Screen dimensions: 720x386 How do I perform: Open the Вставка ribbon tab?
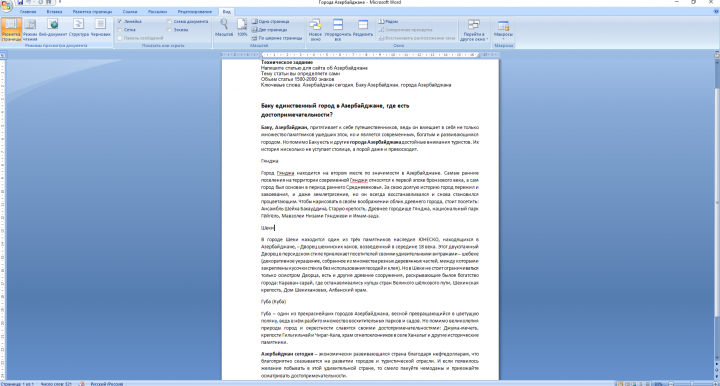point(54,11)
